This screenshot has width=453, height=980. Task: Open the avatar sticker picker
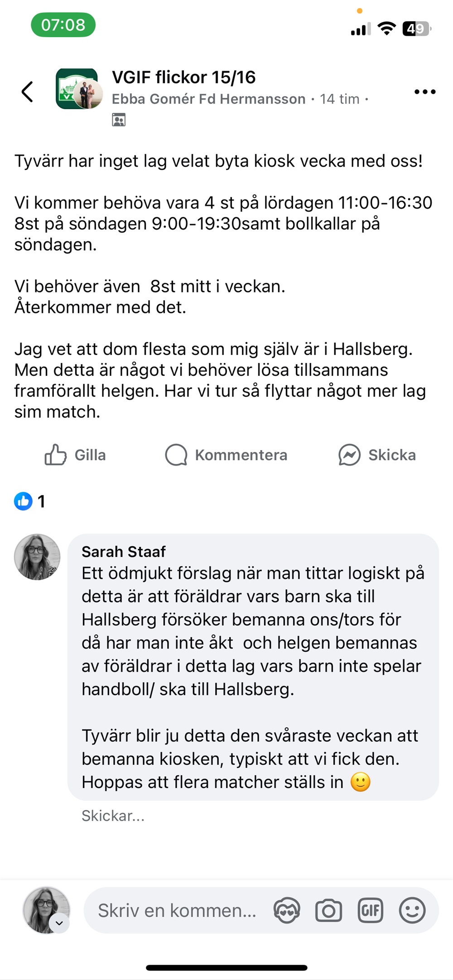click(x=287, y=910)
